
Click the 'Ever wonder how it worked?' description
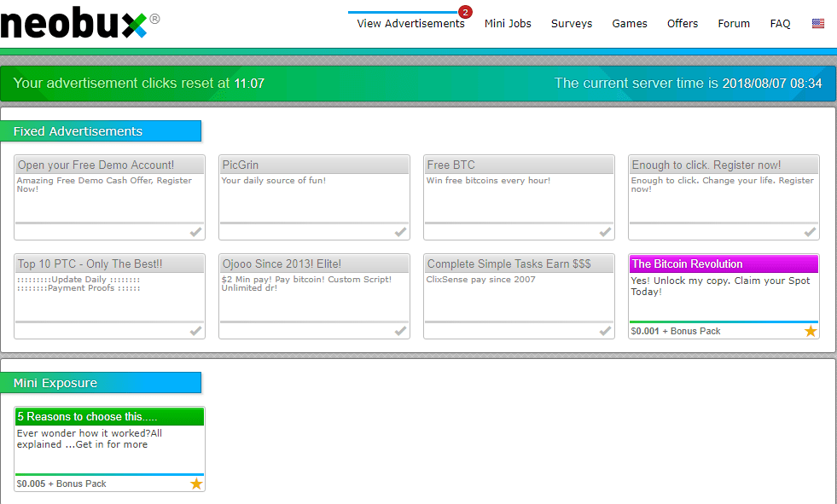(89, 438)
